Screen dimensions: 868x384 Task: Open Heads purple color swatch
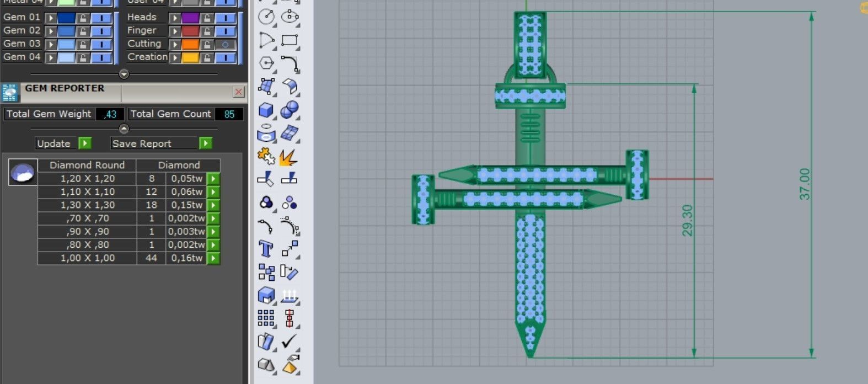(190, 18)
